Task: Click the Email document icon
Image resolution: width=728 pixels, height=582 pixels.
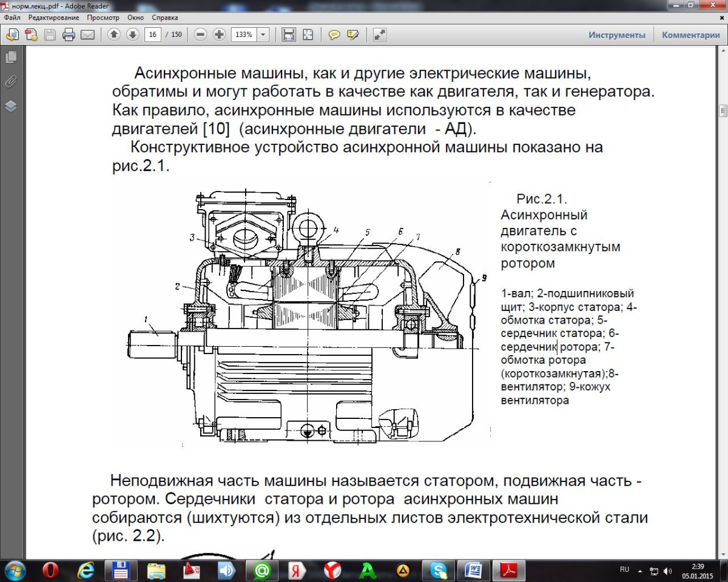Action: (87, 35)
